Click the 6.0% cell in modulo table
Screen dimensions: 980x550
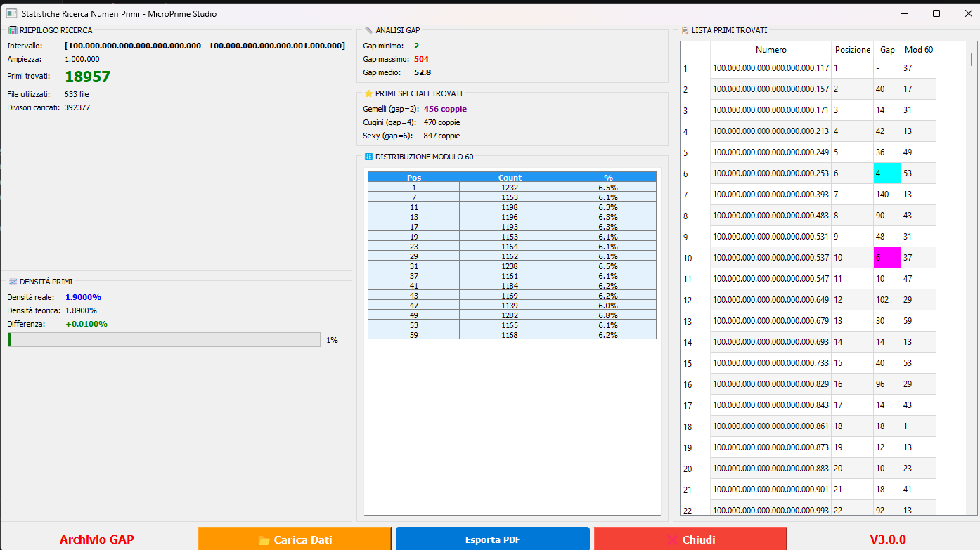click(608, 306)
